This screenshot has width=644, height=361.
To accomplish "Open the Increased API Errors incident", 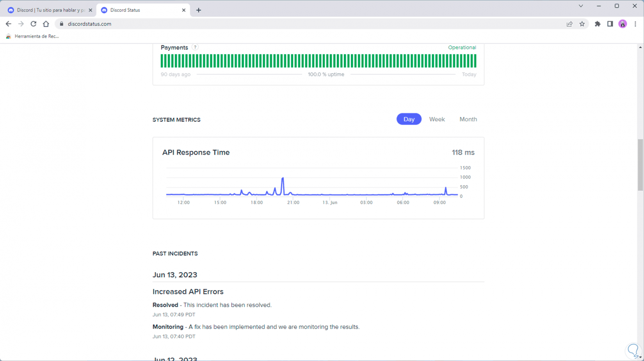I will [x=188, y=292].
